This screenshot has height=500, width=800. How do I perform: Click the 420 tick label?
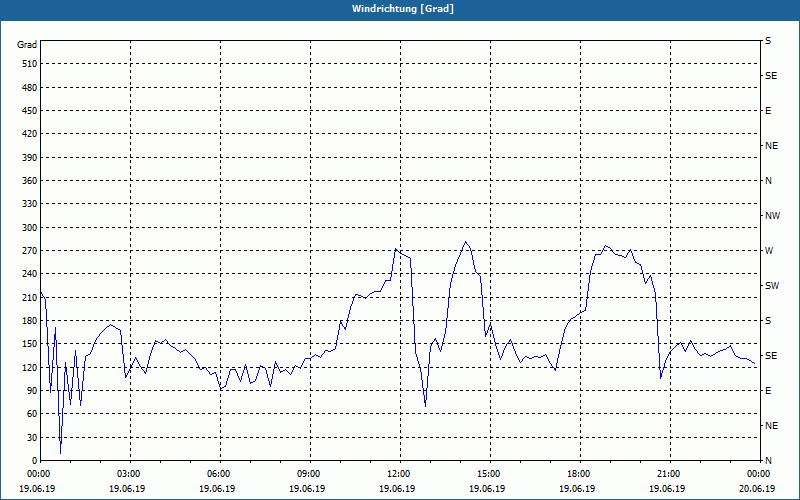click(x=29, y=134)
